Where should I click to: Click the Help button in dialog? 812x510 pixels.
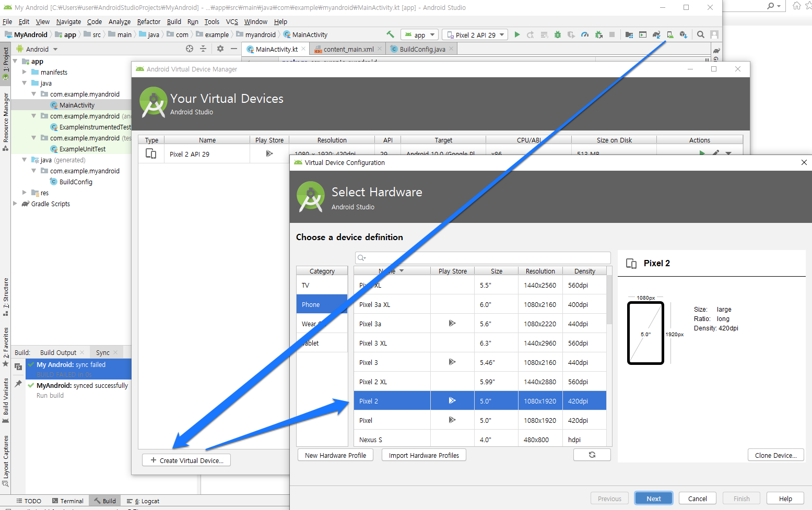point(785,498)
